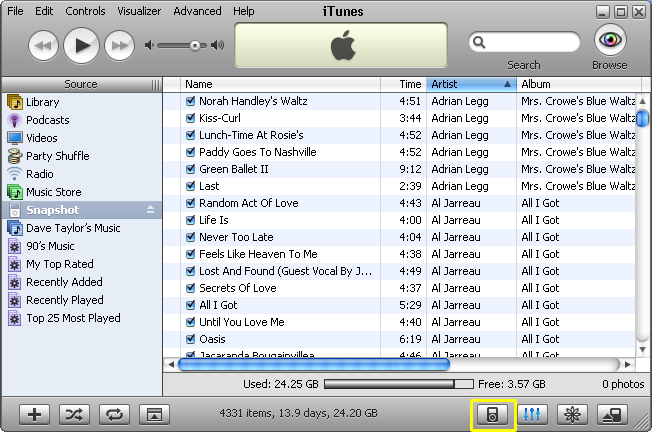The width and height of the screenshot is (652, 432).
Task: Click the high volume speaker icon
Action: pos(217,45)
